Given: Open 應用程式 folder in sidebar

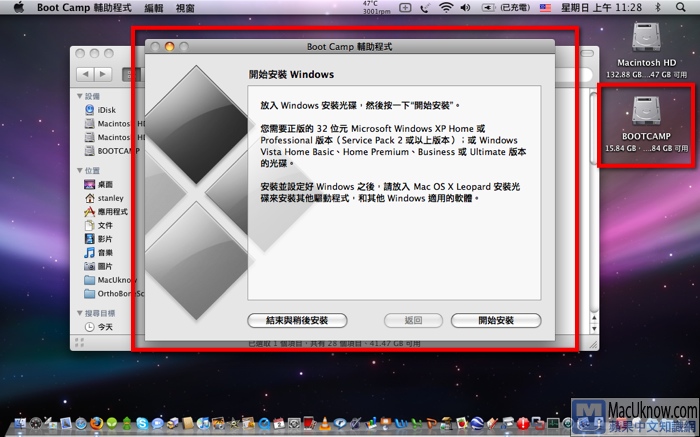Looking at the screenshot, I should point(112,212).
